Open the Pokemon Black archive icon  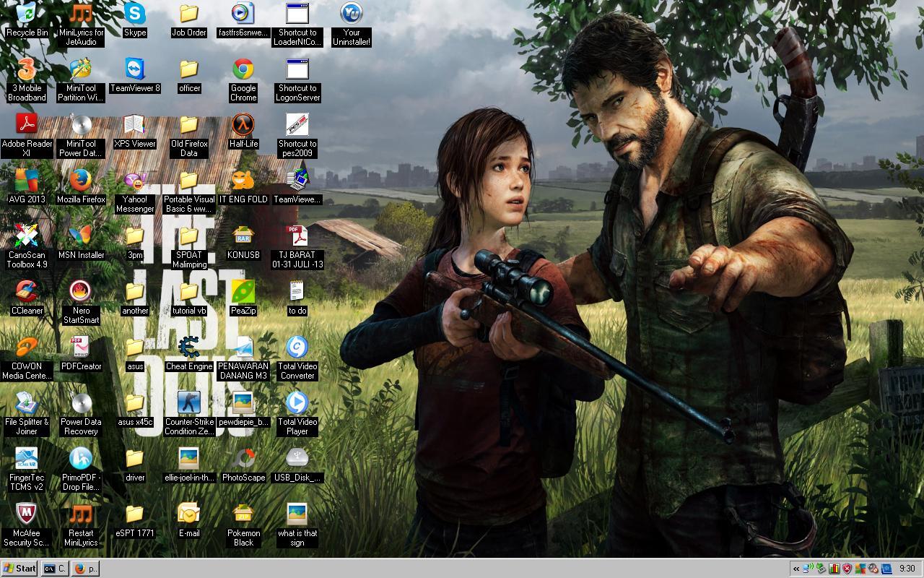coord(243,514)
